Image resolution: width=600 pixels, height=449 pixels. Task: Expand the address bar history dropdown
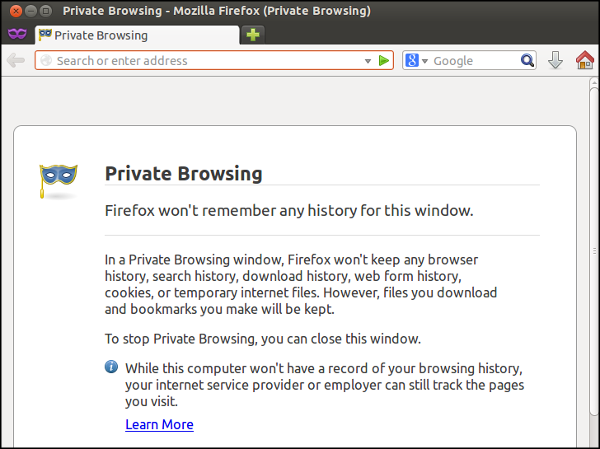(367, 61)
